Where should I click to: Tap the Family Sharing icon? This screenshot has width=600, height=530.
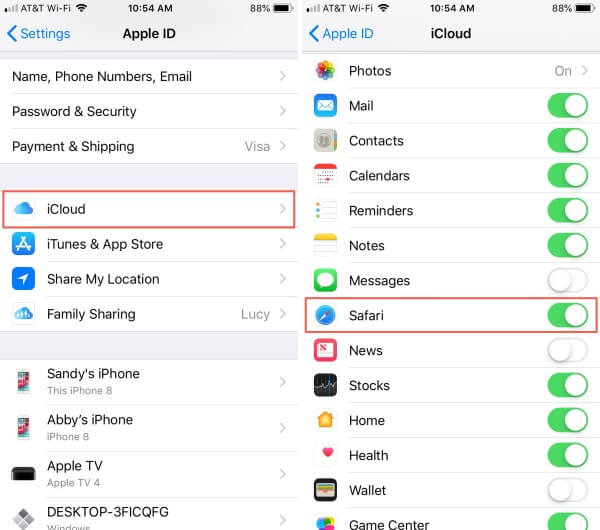[23, 314]
